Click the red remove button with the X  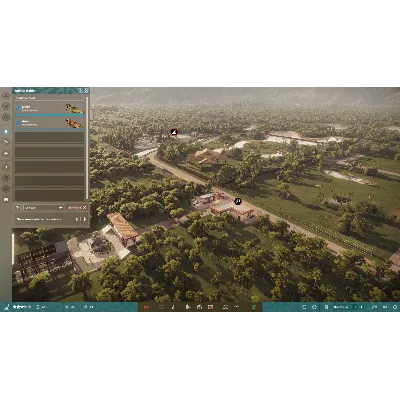tap(77, 207)
